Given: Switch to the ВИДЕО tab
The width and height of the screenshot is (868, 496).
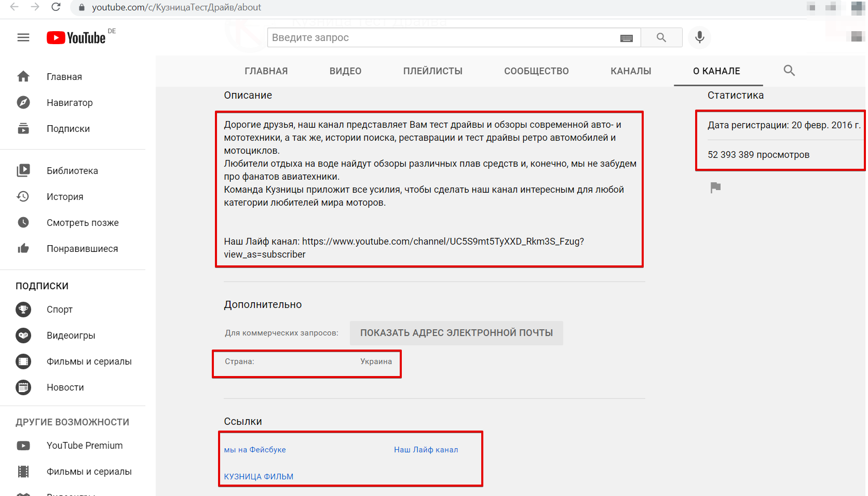Looking at the screenshot, I should (x=346, y=71).
